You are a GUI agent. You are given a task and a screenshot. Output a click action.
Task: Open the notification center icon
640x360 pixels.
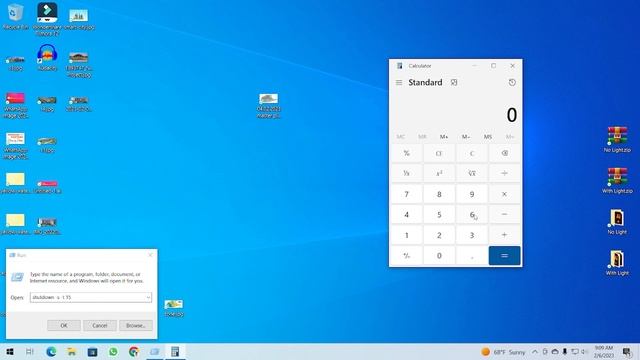click(x=627, y=351)
